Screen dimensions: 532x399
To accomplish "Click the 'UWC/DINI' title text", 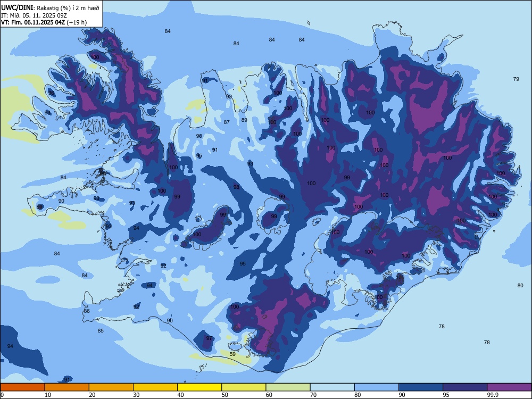I will tap(17, 8).
